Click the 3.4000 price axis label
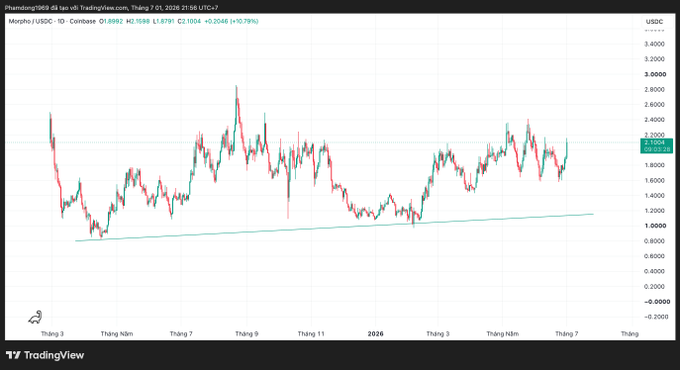 (654, 44)
